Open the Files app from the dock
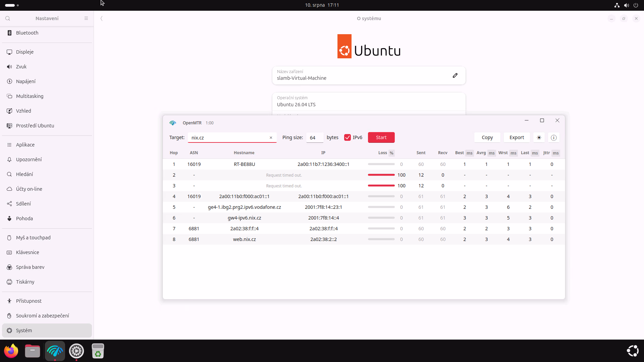This screenshot has height=362, width=644. pos(33,351)
